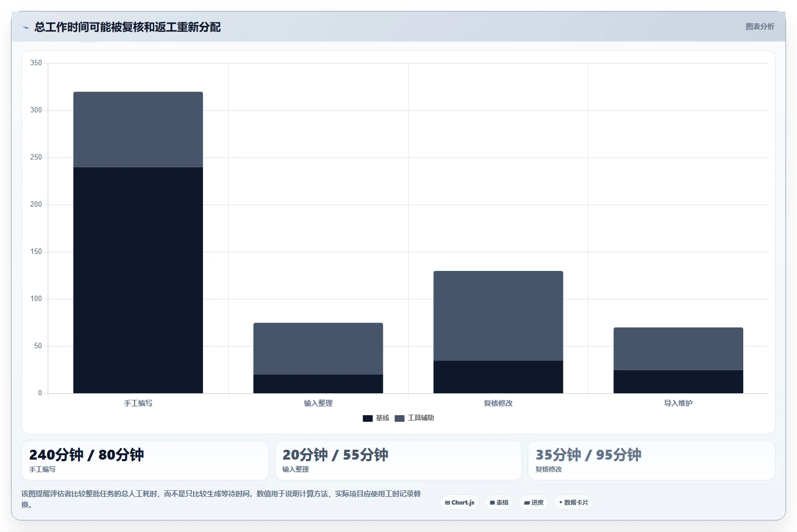This screenshot has height=532, width=797.
Task: Click the 复核修改 tool-assisted bar segment
Action: pyautogui.click(x=498, y=316)
